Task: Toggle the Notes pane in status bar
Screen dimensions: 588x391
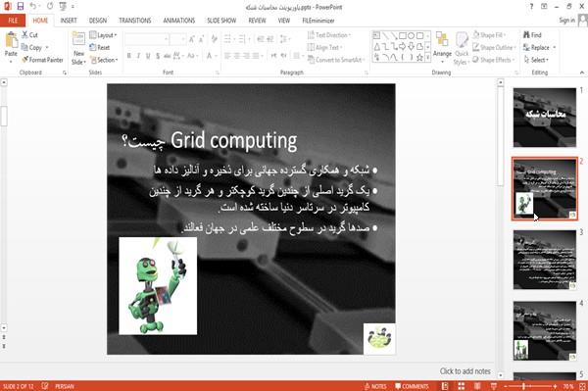Action: pyautogui.click(x=375, y=386)
